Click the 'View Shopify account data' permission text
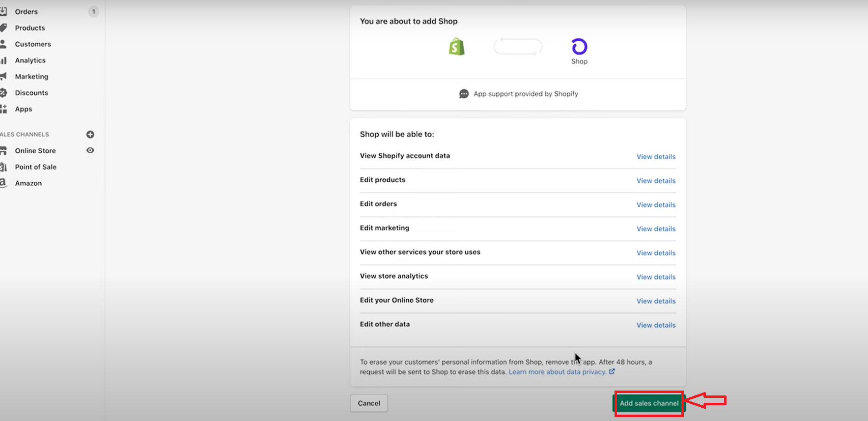868x421 pixels. [405, 156]
